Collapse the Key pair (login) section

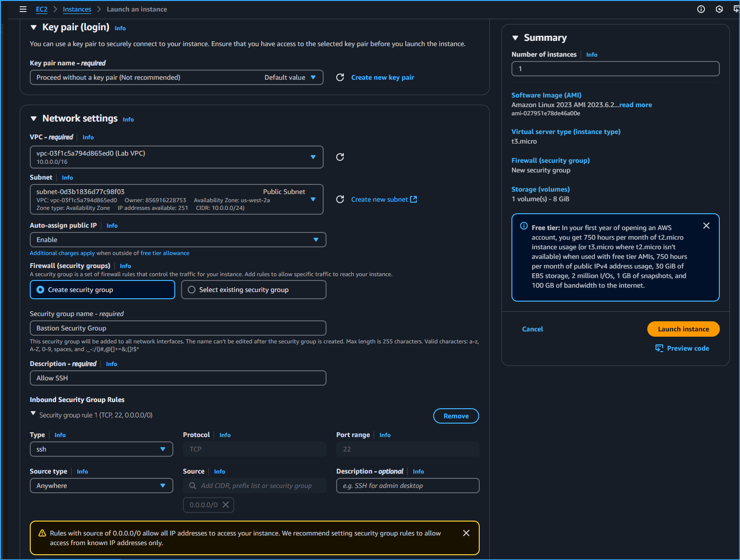pos(33,27)
